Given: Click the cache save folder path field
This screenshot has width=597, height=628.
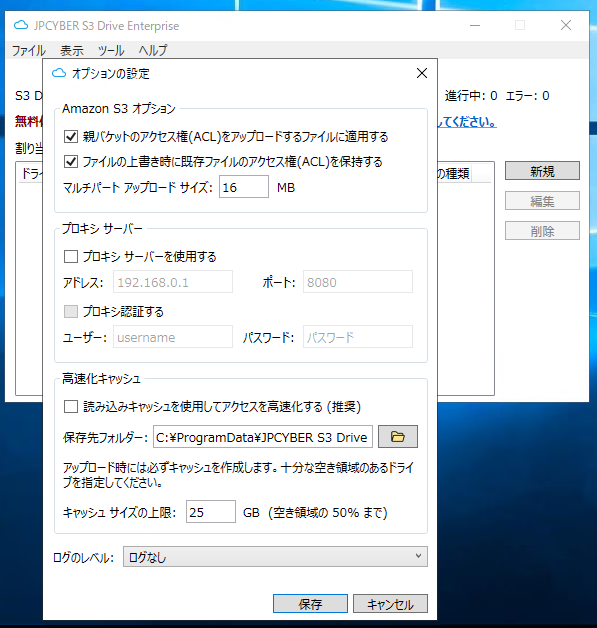Looking at the screenshot, I should coord(263,437).
